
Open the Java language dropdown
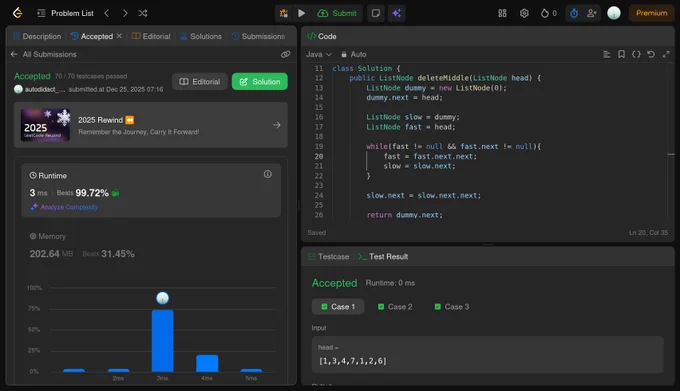[319, 54]
